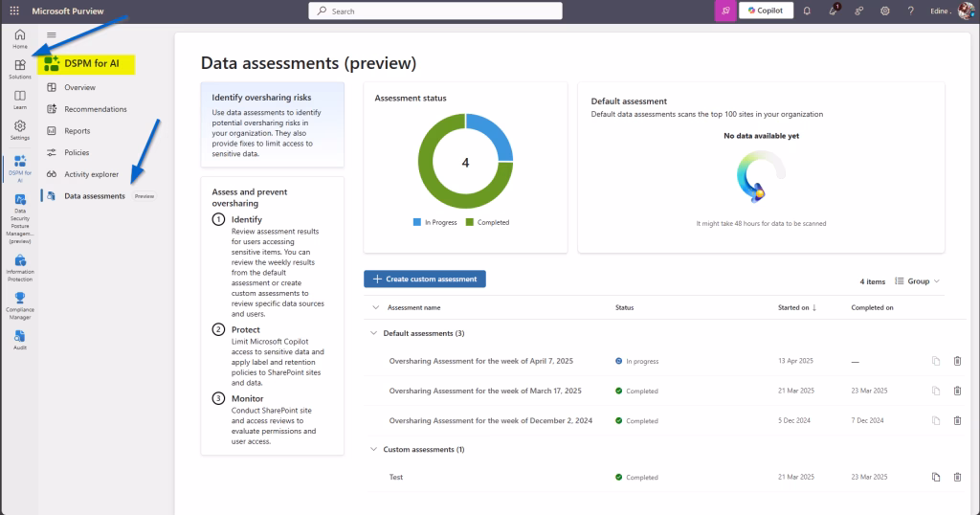
Task: Copy icon for April 7 assessment
Action: [936, 361]
